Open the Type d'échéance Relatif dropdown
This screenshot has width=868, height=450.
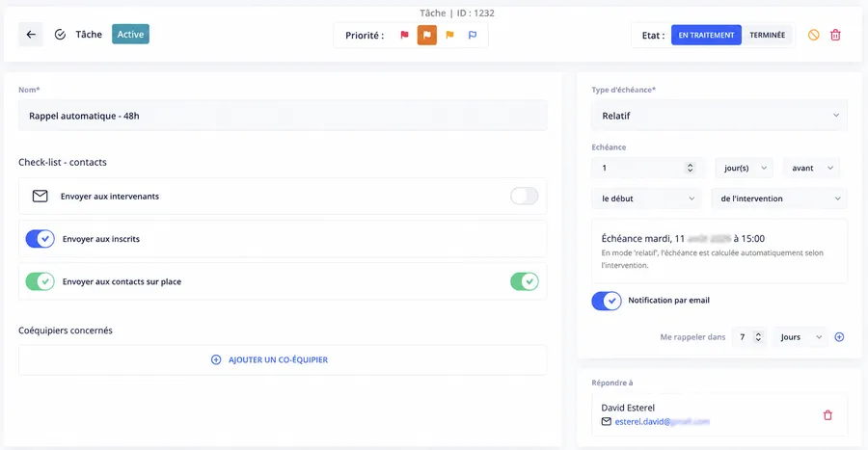coord(719,116)
